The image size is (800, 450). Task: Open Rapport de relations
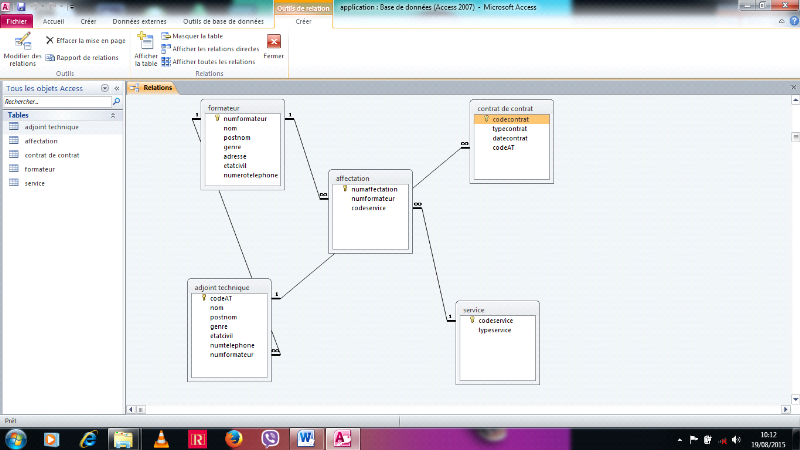(81, 57)
